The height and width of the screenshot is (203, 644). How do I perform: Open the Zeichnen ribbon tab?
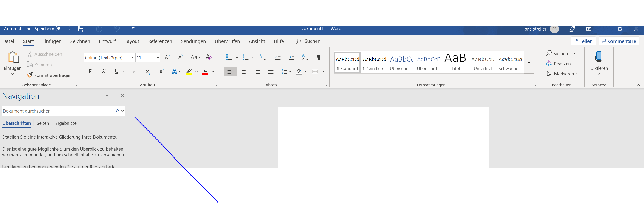(x=80, y=41)
